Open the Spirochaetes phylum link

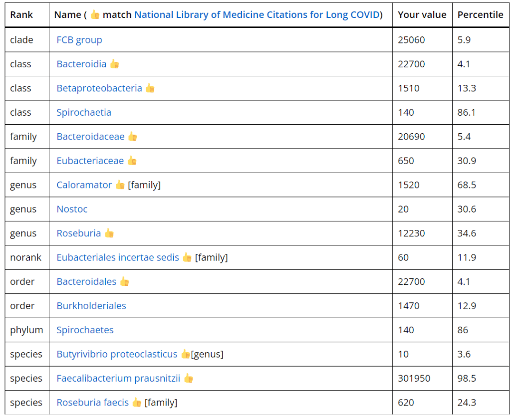[85, 330]
